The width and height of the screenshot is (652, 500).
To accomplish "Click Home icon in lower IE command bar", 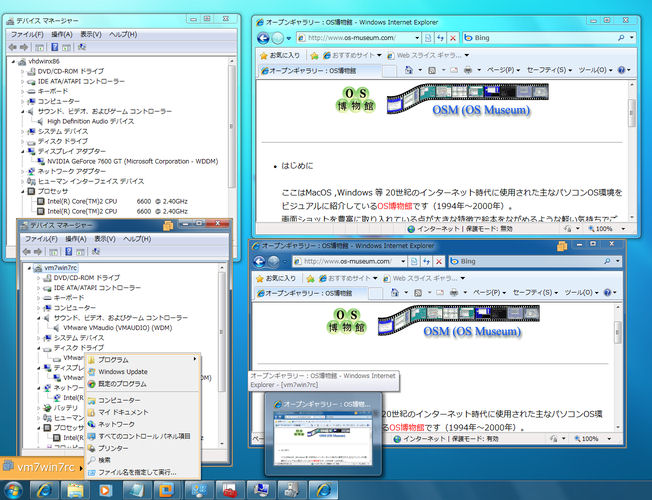I will pos(395,293).
